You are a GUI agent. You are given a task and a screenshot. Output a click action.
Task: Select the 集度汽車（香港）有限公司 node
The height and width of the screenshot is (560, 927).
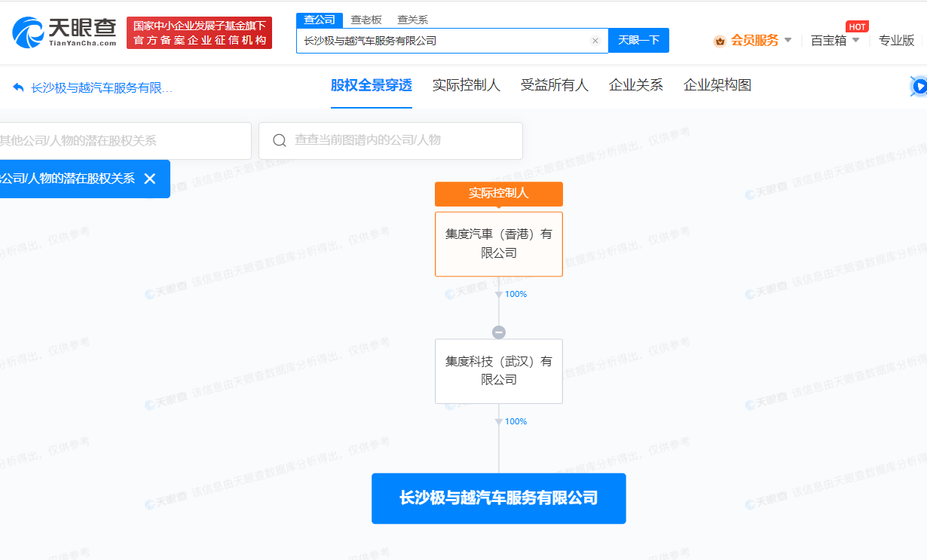(499, 243)
